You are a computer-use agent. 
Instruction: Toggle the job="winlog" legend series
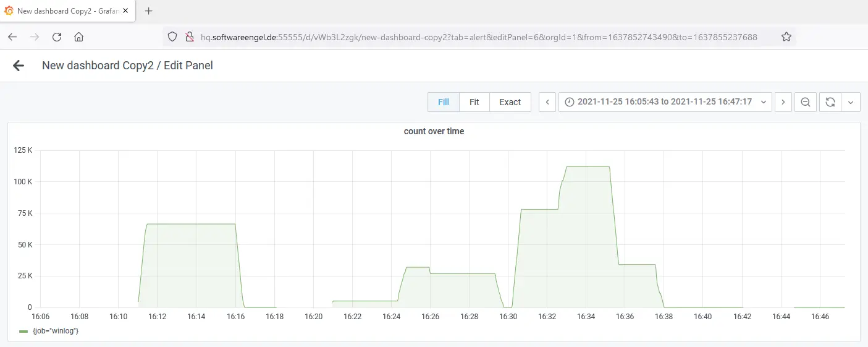55,331
